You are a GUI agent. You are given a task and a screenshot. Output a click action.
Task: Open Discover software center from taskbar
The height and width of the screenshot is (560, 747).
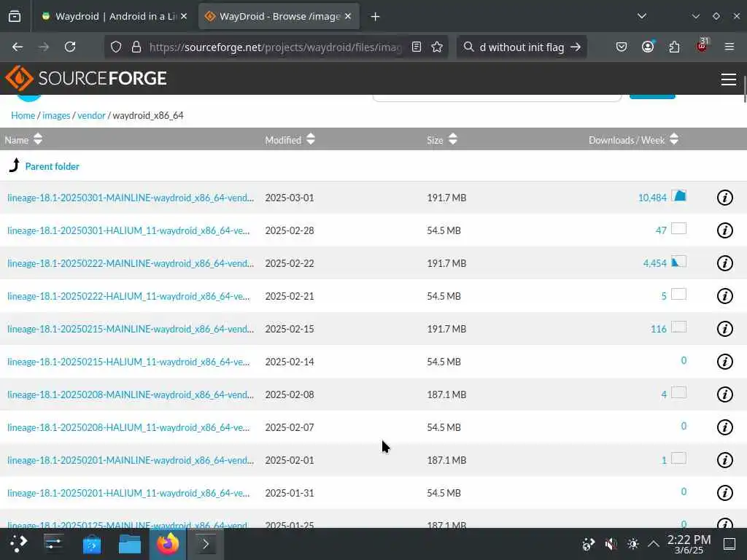pos(91,544)
